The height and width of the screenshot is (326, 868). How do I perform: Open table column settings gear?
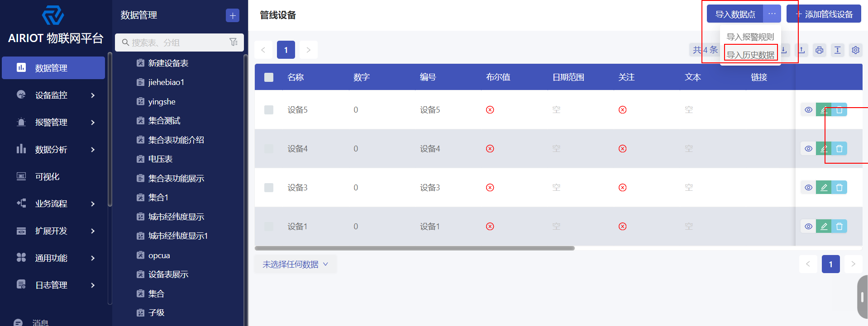pyautogui.click(x=856, y=50)
